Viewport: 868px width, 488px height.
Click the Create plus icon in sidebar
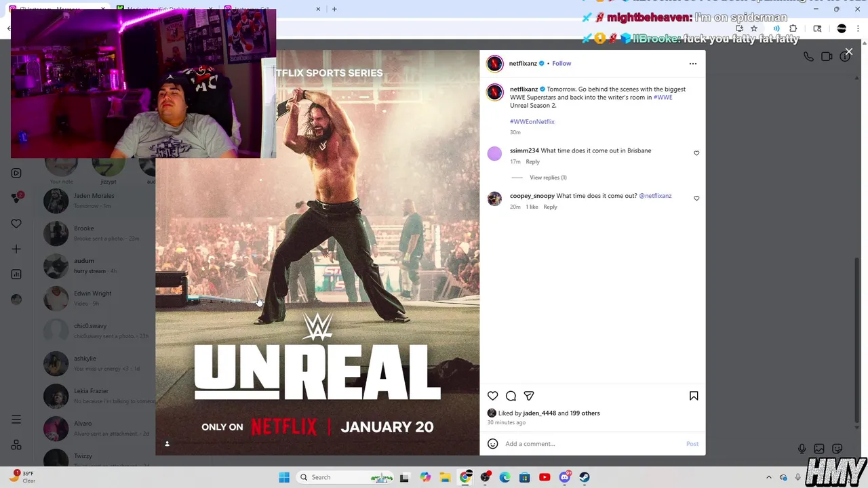pyautogui.click(x=16, y=249)
